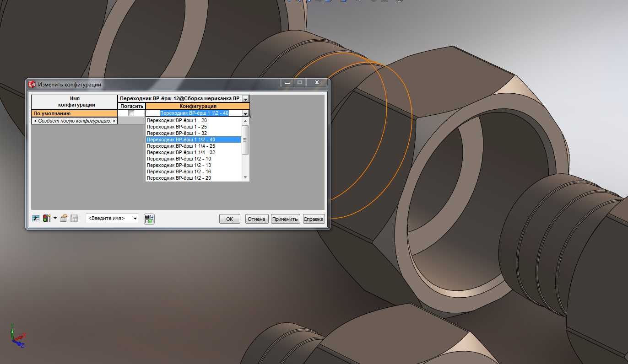Screen dimensions: 628x364
Task: Click the SolidWorks logo in dialog title bar
Action: click(x=32, y=84)
